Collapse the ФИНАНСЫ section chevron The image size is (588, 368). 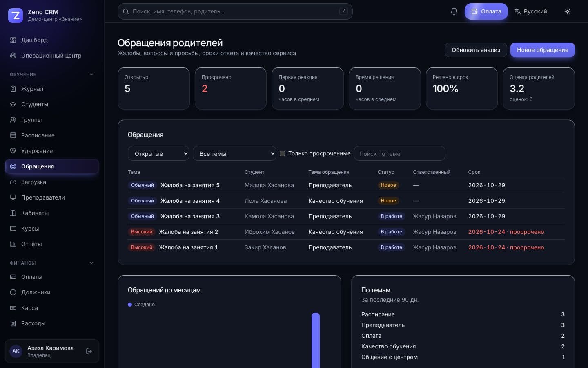(91, 263)
